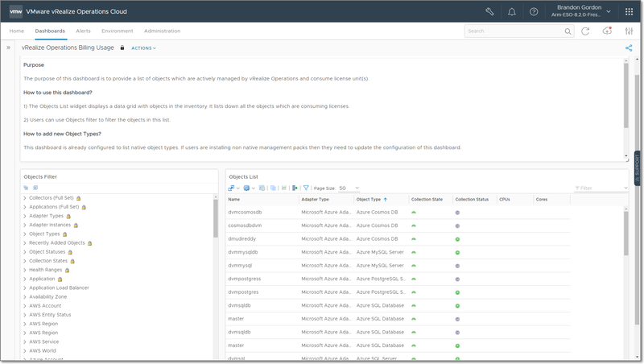Open the help question mark icon
Viewport: 644px width, 364px height.
click(x=534, y=11)
